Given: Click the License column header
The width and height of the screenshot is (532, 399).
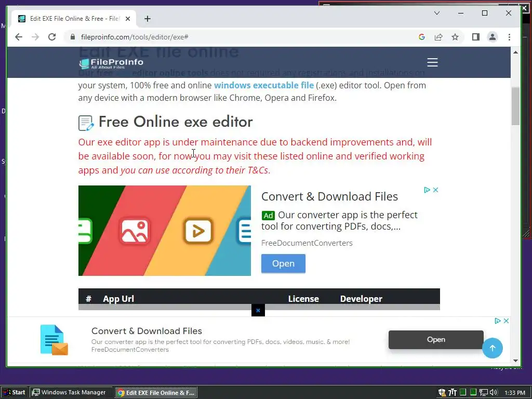Looking at the screenshot, I should click(303, 299).
